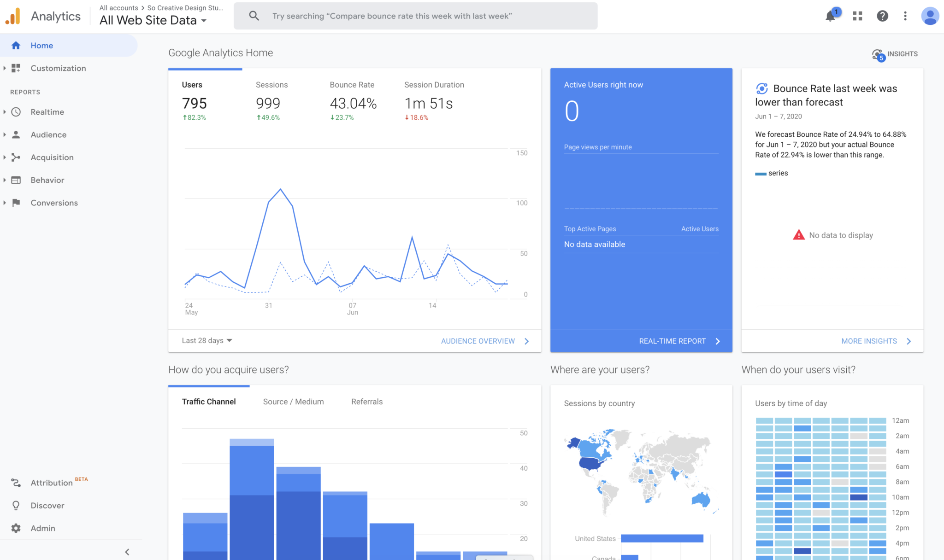Open Admin in the sidebar

[43, 528]
